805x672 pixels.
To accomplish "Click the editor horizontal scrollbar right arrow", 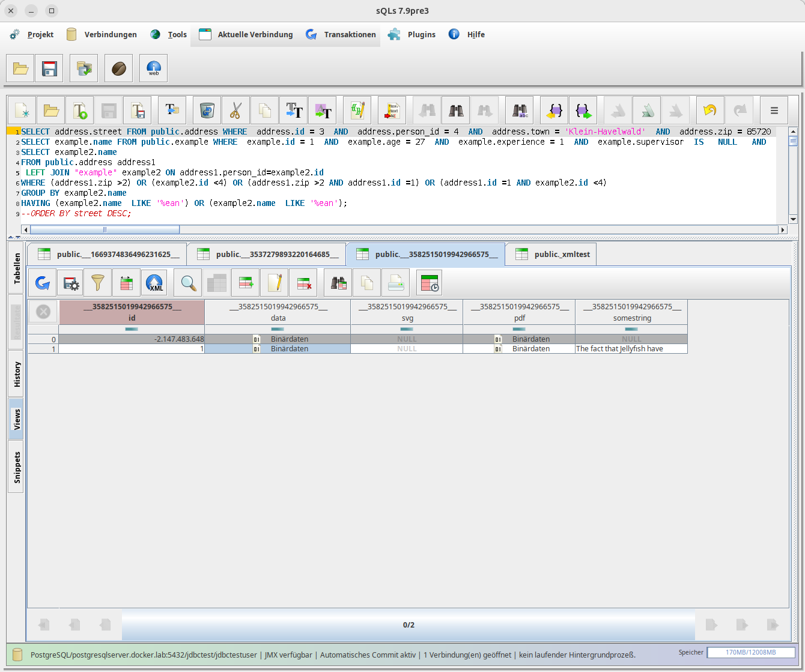I will click(x=782, y=229).
